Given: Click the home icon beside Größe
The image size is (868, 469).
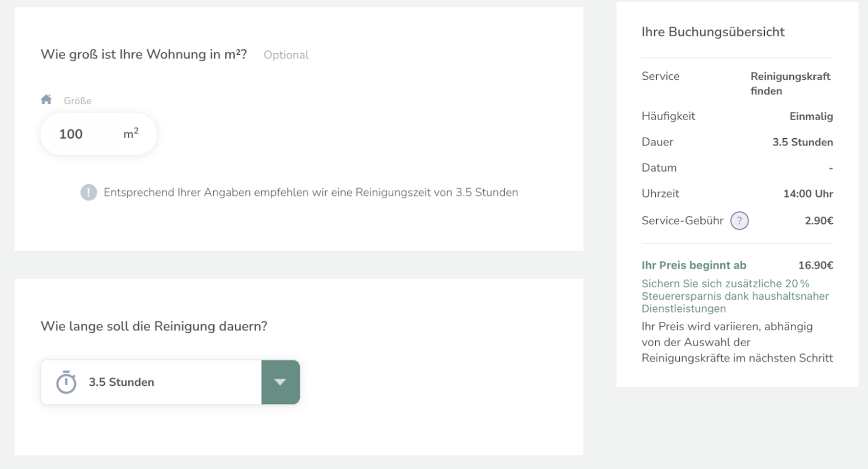Looking at the screenshot, I should (46, 100).
